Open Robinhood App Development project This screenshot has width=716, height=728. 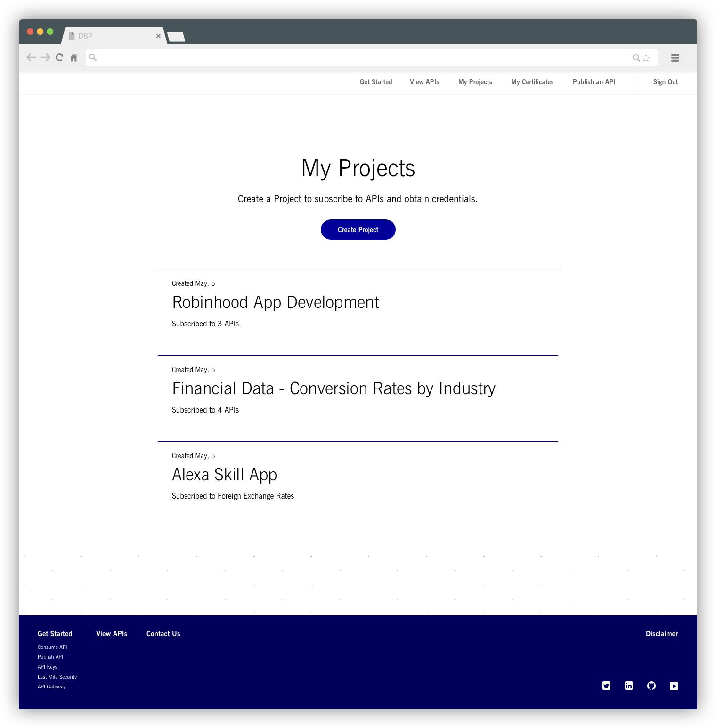click(276, 302)
